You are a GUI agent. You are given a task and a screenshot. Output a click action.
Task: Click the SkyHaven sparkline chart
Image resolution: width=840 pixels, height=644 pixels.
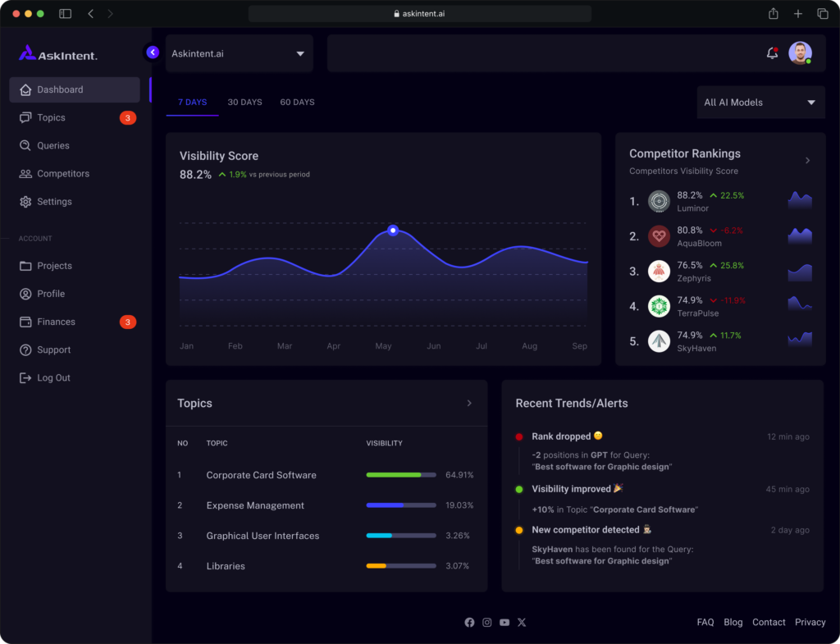[x=800, y=339]
